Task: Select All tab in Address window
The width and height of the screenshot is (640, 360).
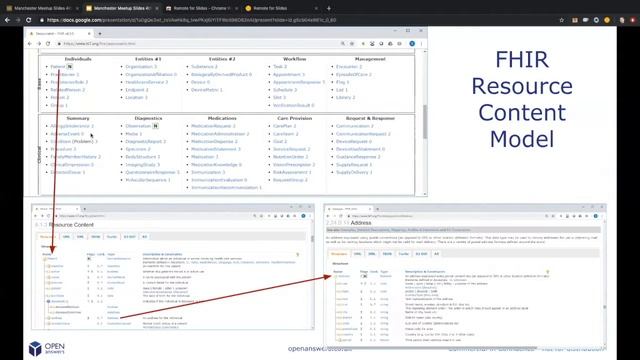Action: [x=436, y=254]
